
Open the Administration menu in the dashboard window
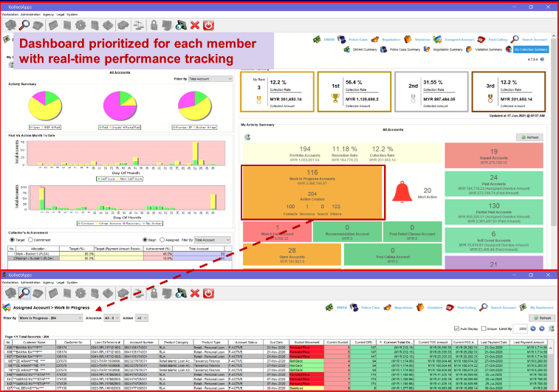pos(30,15)
